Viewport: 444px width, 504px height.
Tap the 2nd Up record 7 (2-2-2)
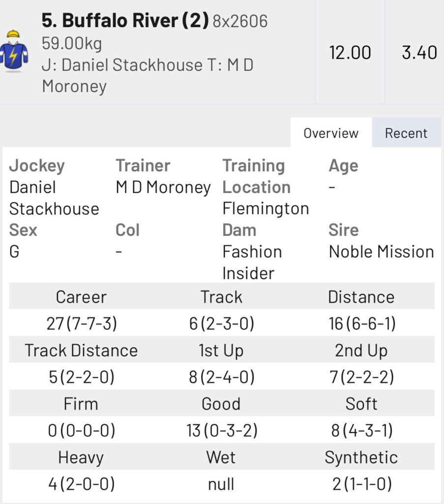pyautogui.click(x=361, y=377)
